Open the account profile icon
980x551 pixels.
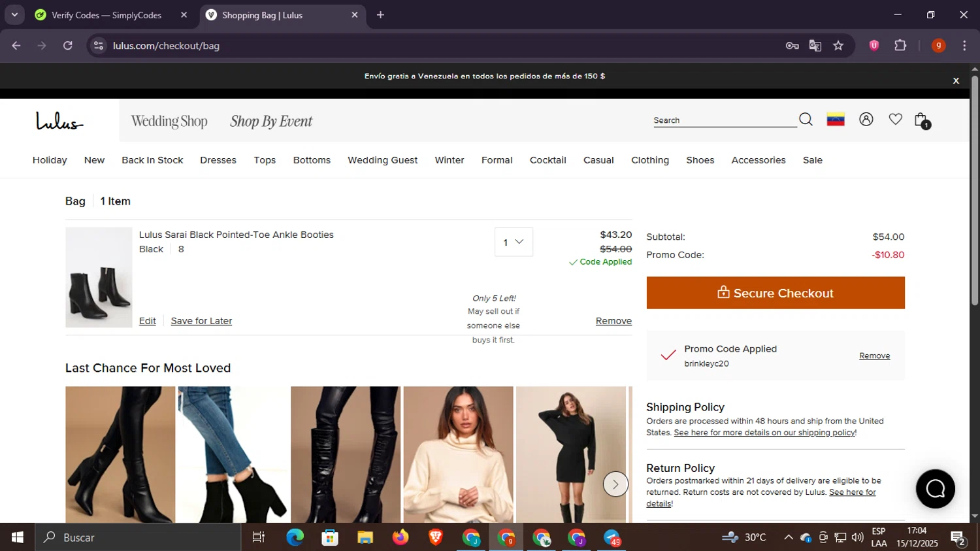[x=866, y=120]
